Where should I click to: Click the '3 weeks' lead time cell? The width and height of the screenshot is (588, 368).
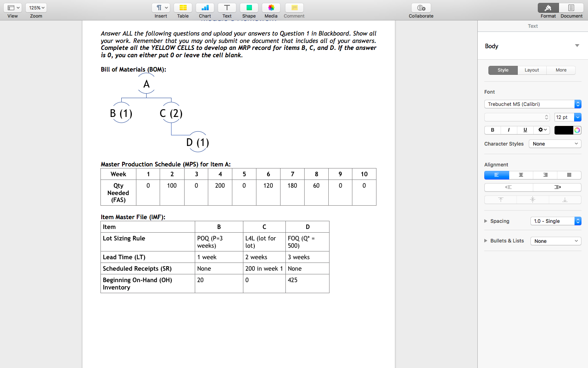[307, 257]
